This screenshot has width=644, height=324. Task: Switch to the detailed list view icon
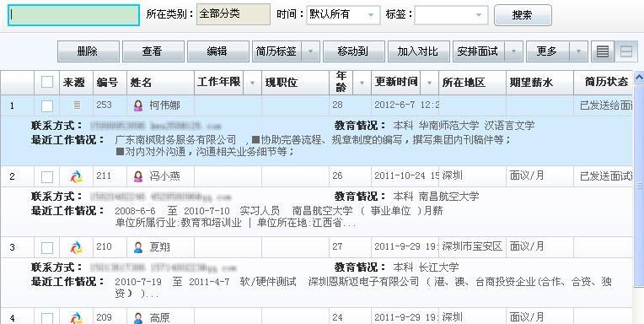tap(603, 51)
